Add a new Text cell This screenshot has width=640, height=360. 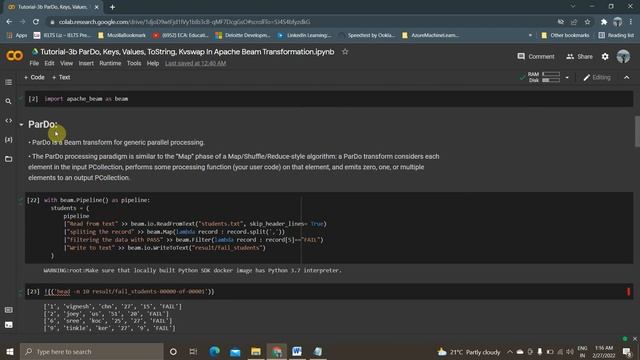61,77
